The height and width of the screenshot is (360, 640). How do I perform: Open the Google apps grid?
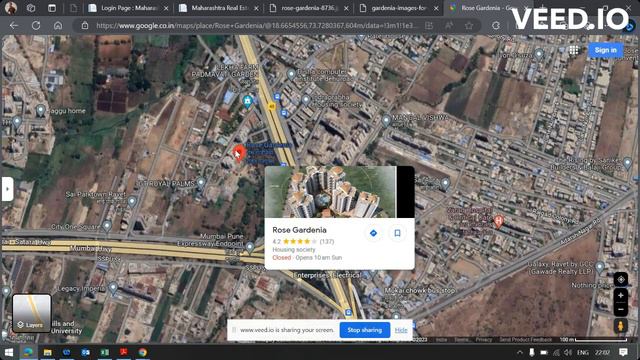pos(574,50)
